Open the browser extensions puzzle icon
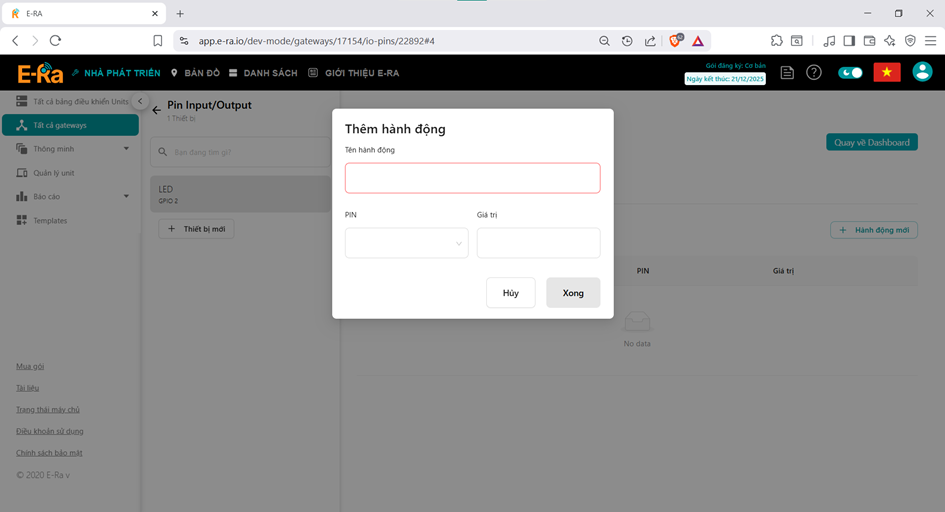 point(777,41)
